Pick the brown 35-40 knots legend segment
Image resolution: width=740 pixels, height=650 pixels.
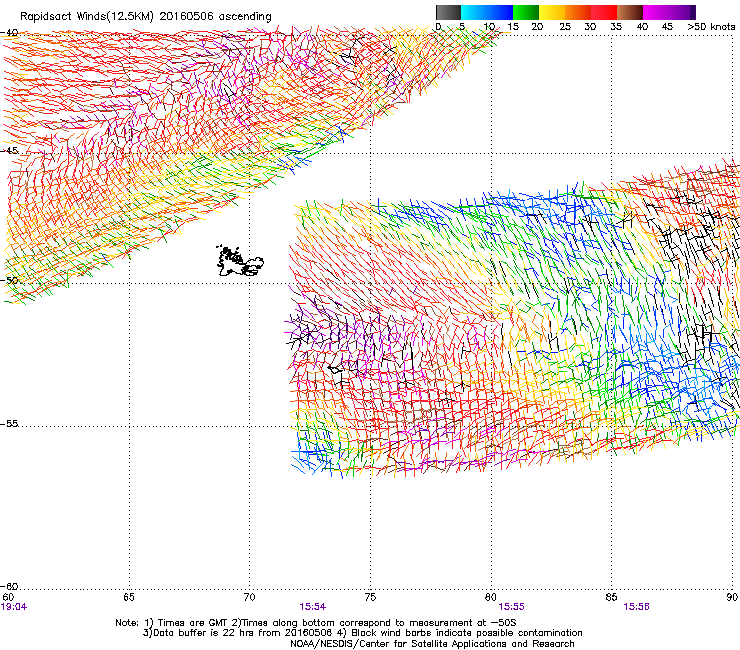(x=630, y=12)
